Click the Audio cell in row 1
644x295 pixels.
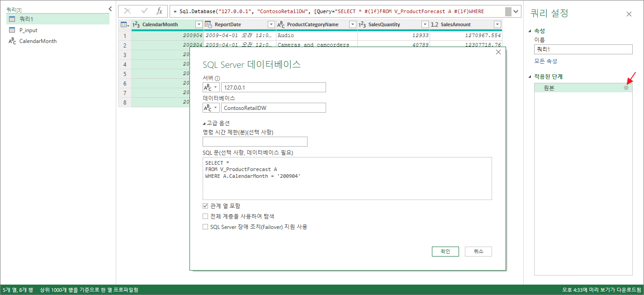[317, 35]
